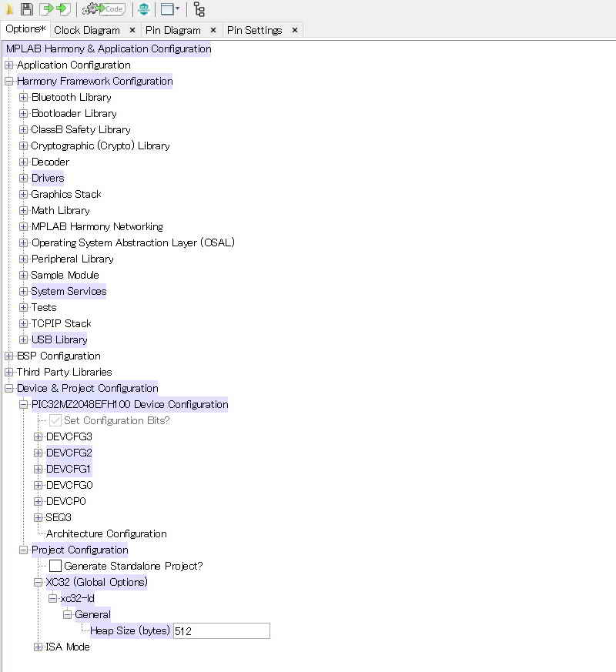Open the window layout dropdown icon
Screen dimensions: 616x672
[x=169, y=9]
